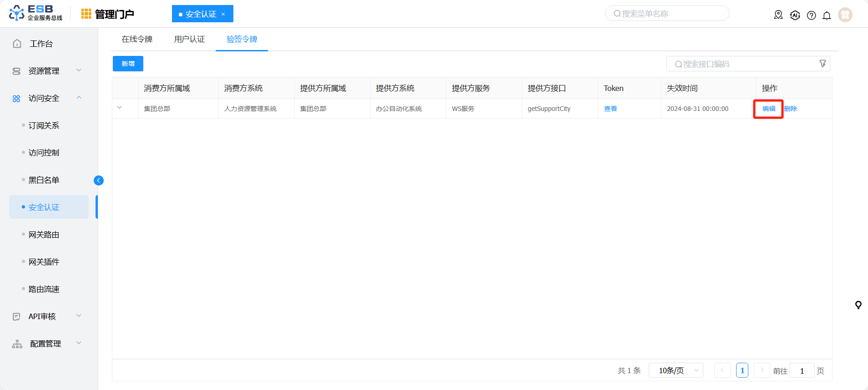The image size is (868, 390).
Task: Click the 新增 button
Action: (128, 64)
